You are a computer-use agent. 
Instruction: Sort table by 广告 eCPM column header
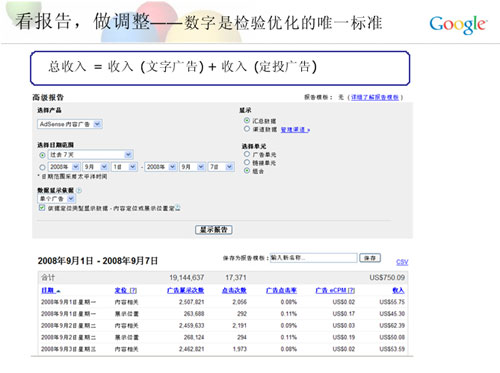click(332, 291)
